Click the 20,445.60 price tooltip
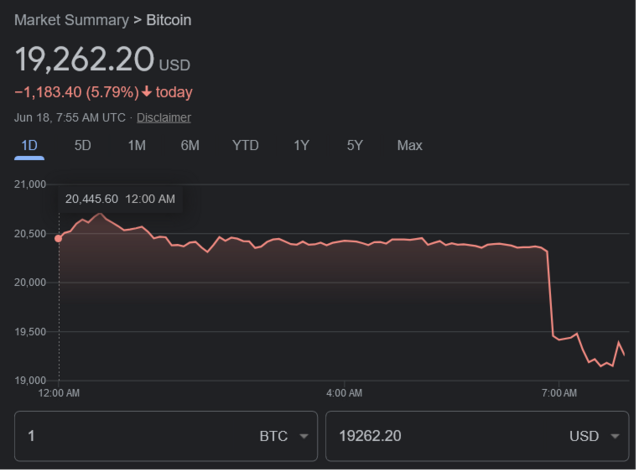Image resolution: width=639 pixels, height=472 pixels. [120, 199]
